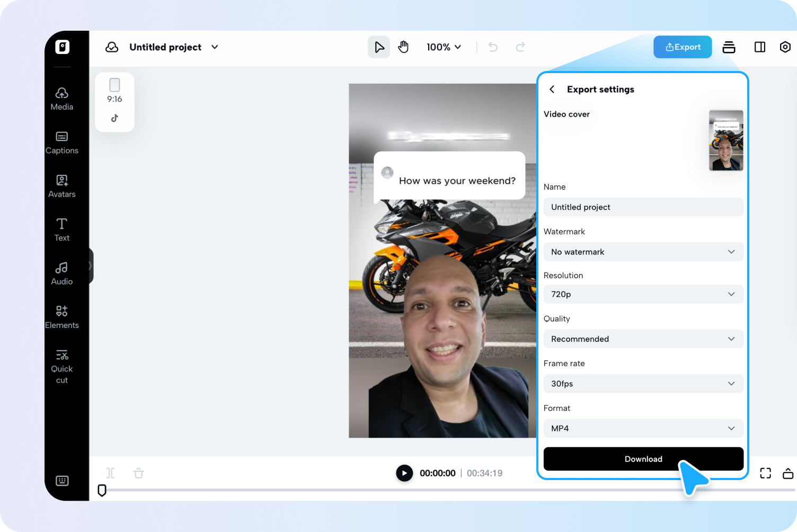Click the "Export settings" heading

pos(600,89)
